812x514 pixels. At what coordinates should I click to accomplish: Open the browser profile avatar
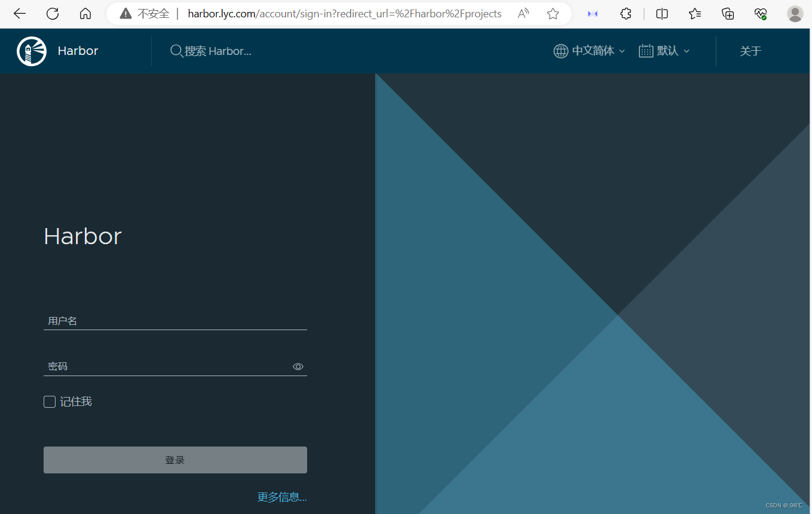[x=795, y=14]
